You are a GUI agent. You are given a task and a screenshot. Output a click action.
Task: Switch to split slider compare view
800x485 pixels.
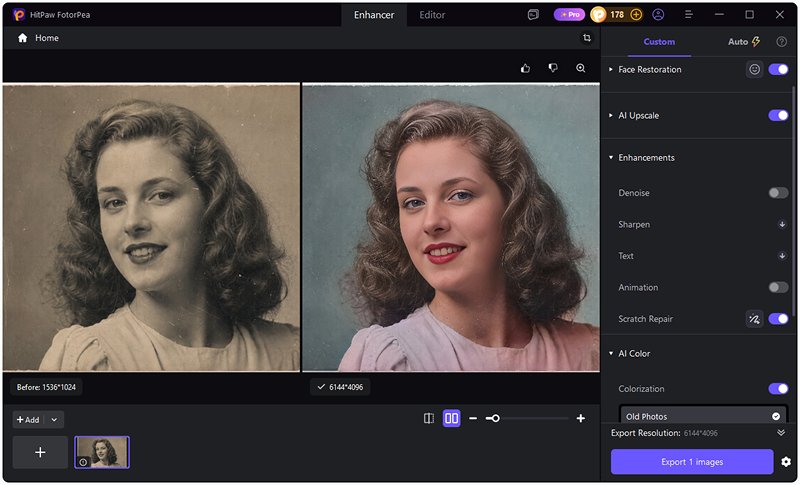point(429,418)
